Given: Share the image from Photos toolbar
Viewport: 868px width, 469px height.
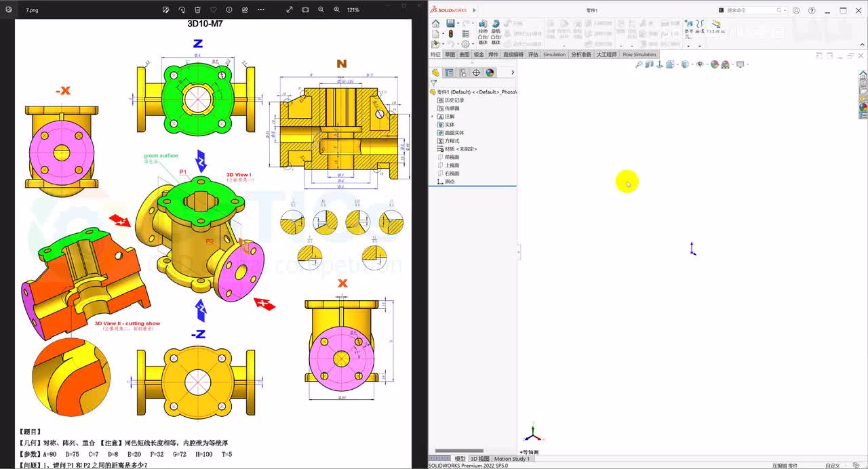Looking at the screenshot, I should 245,10.
